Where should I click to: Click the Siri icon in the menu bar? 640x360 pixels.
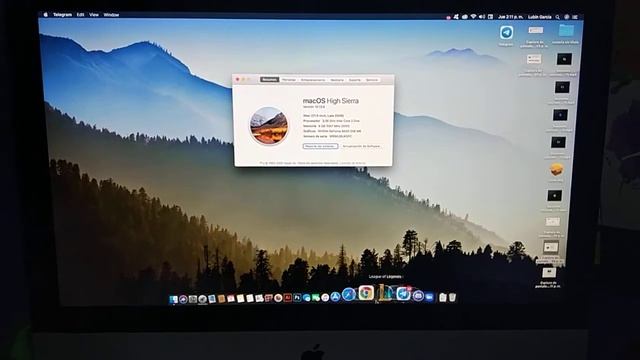[x=567, y=17]
